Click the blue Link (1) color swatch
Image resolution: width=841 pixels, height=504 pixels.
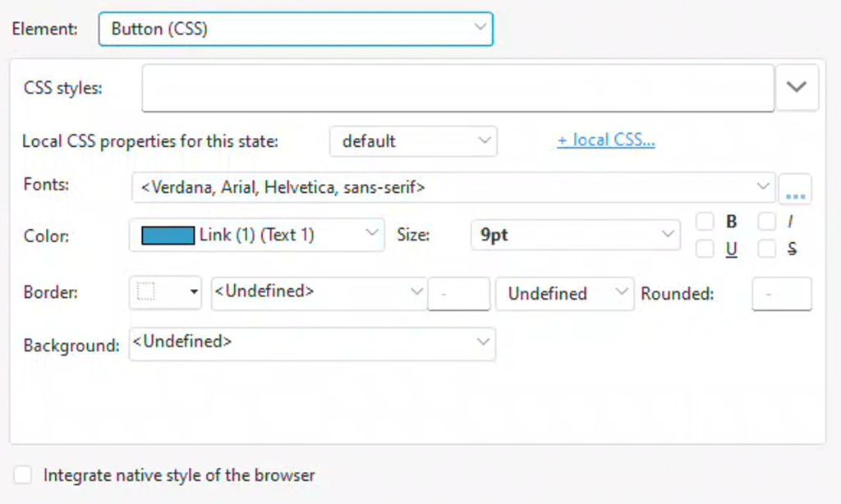(168, 236)
